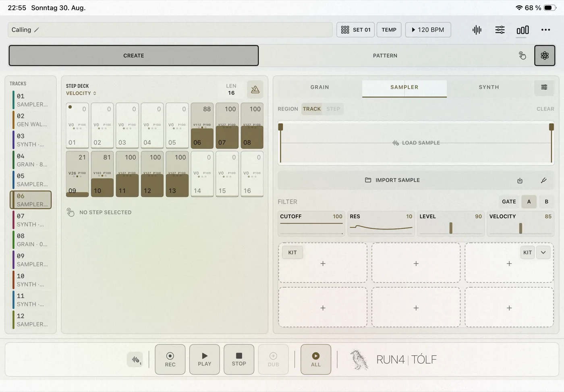Screen dimensions: 564x392
Task: Switch to the GRAIN tab
Action: (x=320, y=87)
